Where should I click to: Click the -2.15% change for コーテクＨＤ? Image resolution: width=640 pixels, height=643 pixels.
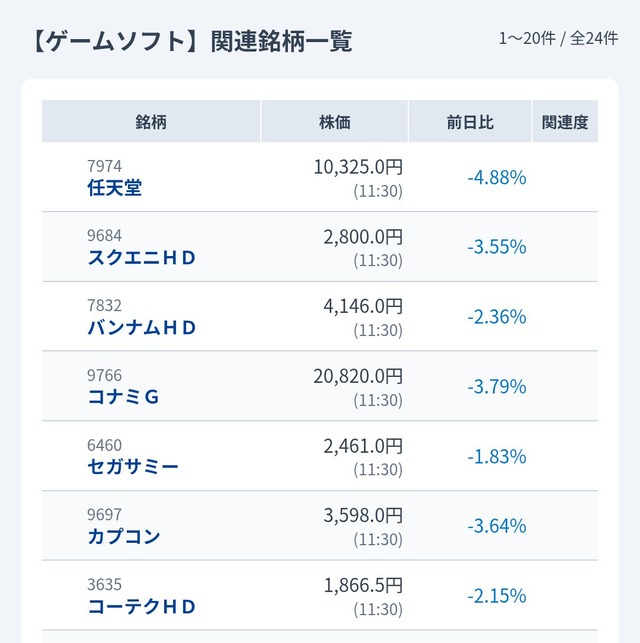coord(496,596)
